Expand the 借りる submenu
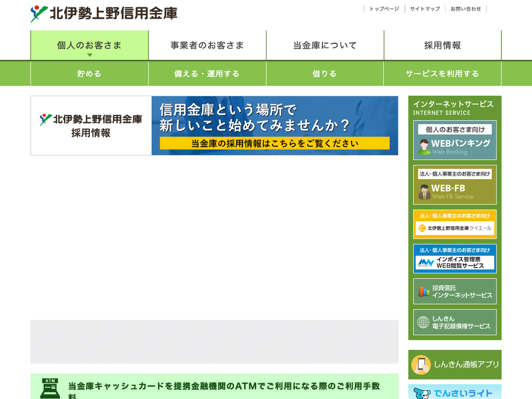The width and height of the screenshot is (532, 399). click(x=325, y=74)
